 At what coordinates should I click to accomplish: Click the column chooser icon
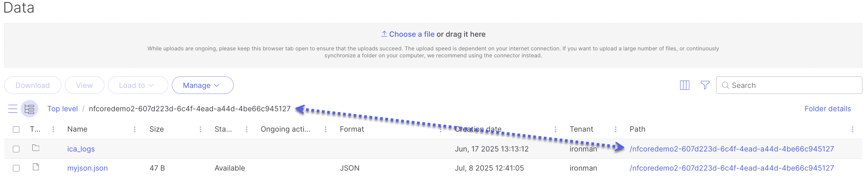point(684,85)
